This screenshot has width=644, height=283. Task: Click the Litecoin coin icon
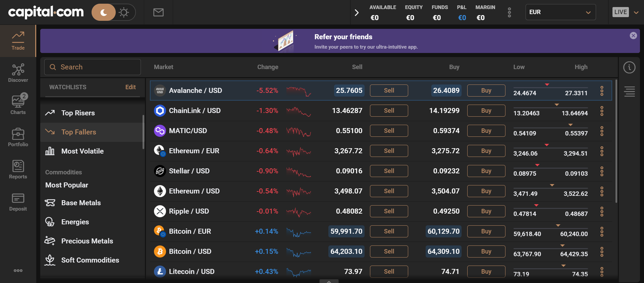click(160, 272)
